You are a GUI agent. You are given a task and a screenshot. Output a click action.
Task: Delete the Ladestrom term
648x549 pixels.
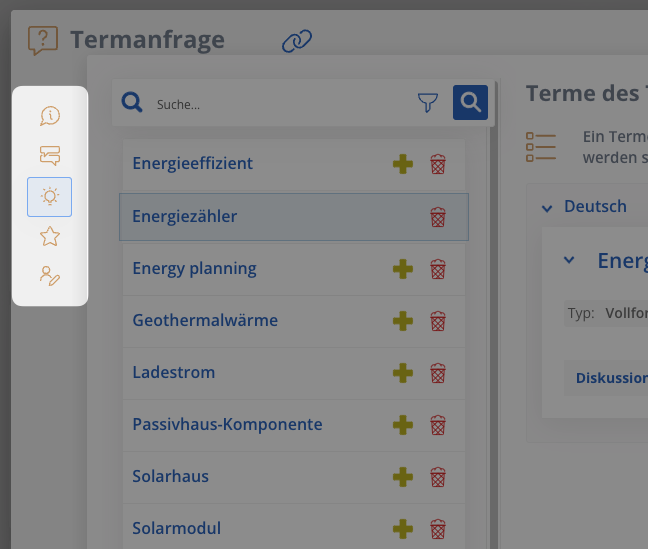pos(438,373)
